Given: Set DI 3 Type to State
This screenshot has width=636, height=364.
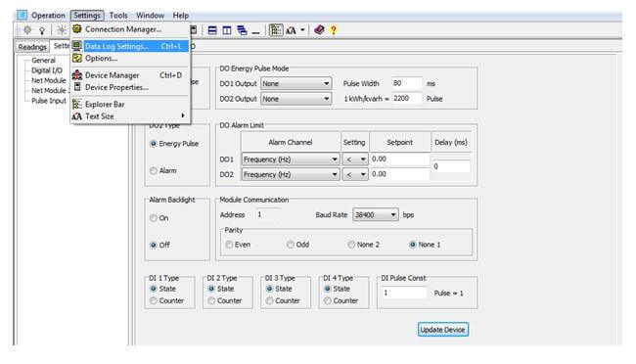Looking at the screenshot, I should tap(269, 289).
